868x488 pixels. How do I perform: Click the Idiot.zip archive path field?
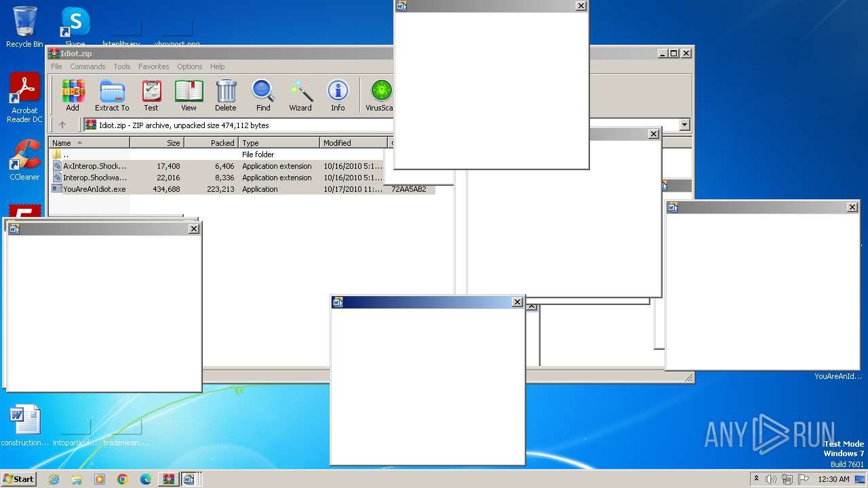239,125
